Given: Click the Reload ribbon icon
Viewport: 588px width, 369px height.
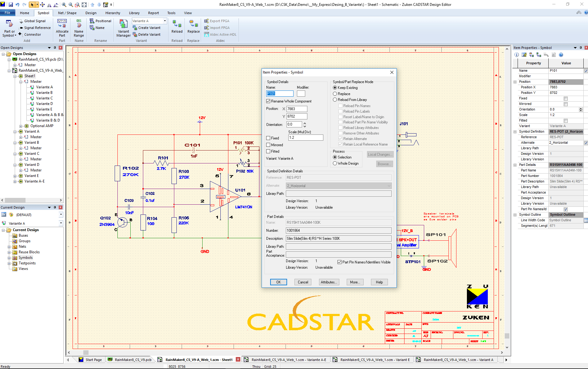Looking at the screenshot, I should click(x=177, y=26).
